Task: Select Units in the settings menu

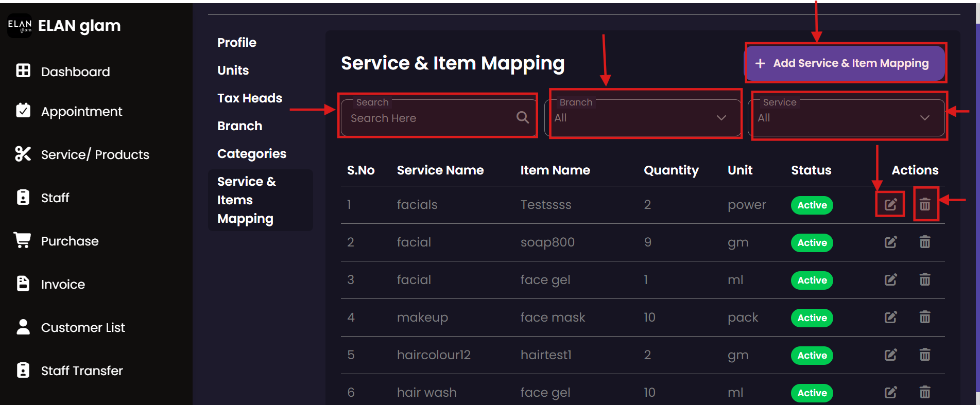Action: click(233, 71)
